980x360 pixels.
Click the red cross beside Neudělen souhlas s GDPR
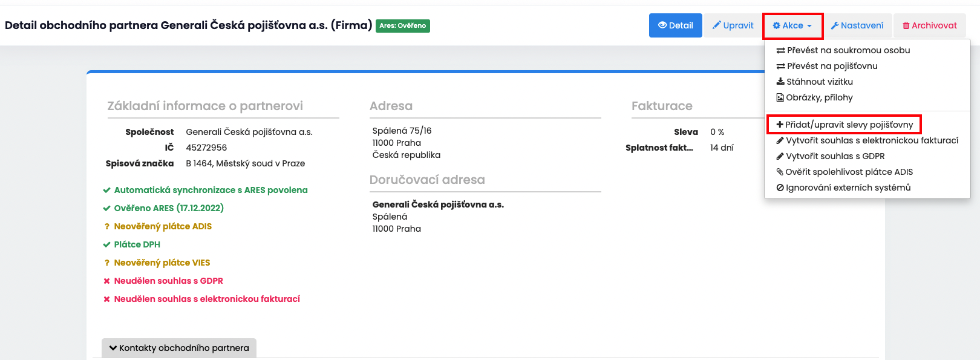coord(107,281)
